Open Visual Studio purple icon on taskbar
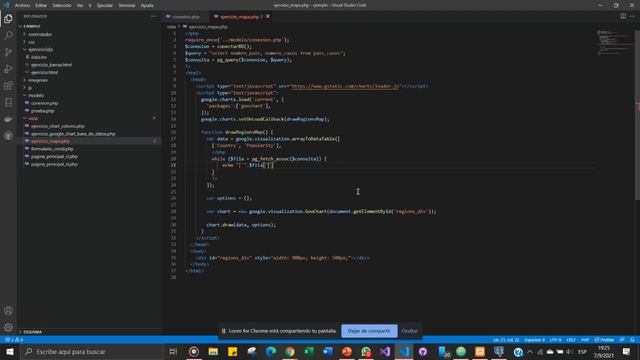Image resolution: width=640 pixels, height=360 pixels. [385, 351]
